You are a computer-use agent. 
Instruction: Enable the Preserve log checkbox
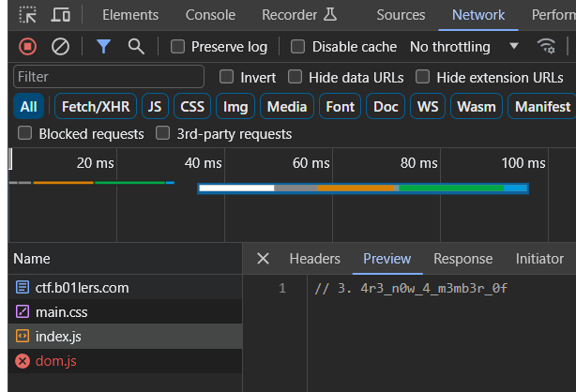coord(178,47)
